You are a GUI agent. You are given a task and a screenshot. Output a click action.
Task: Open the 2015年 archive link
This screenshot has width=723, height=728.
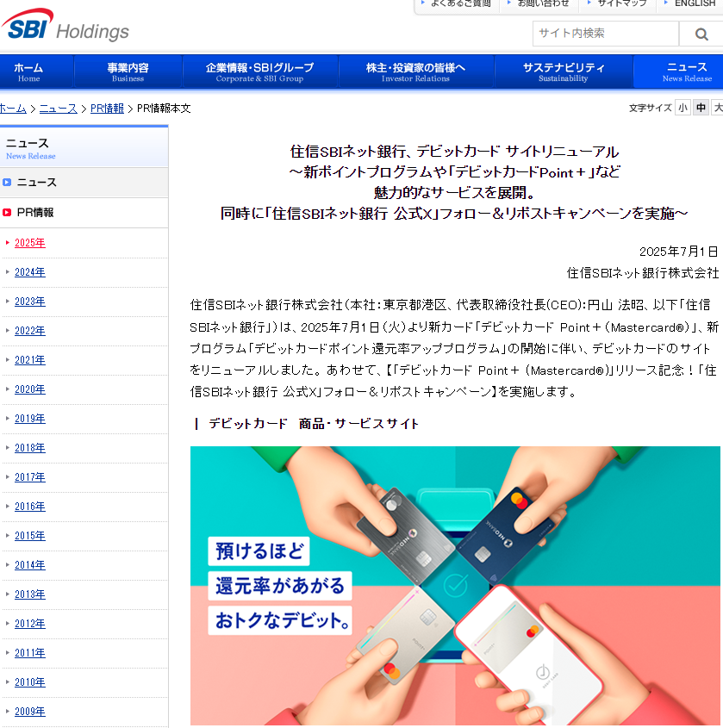coord(29,535)
